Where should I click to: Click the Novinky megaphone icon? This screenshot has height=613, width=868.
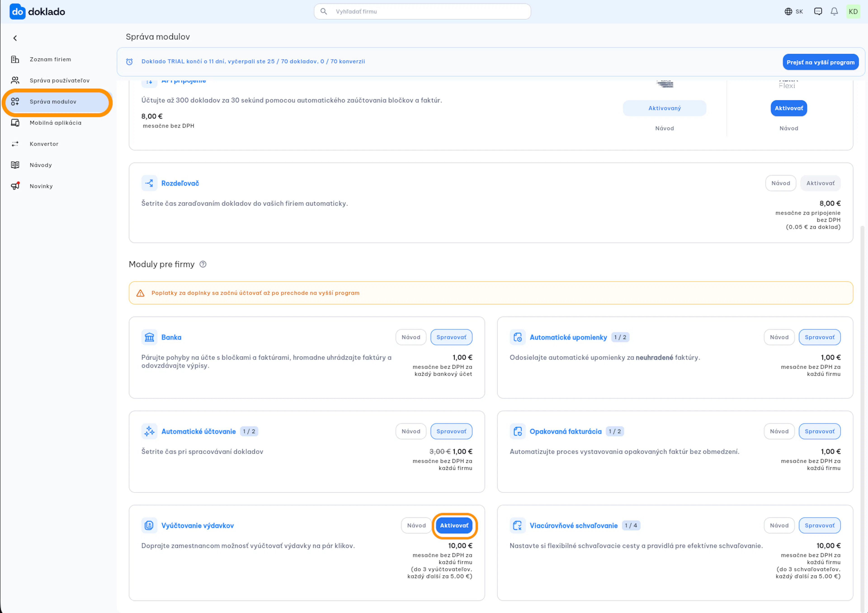[15, 186]
